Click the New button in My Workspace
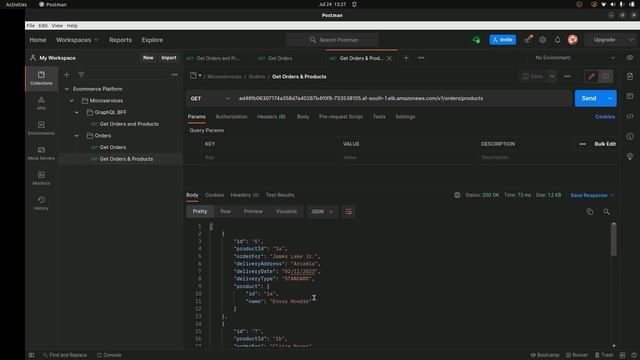The width and height of the screenshot is (640, 360). [148, 58]
